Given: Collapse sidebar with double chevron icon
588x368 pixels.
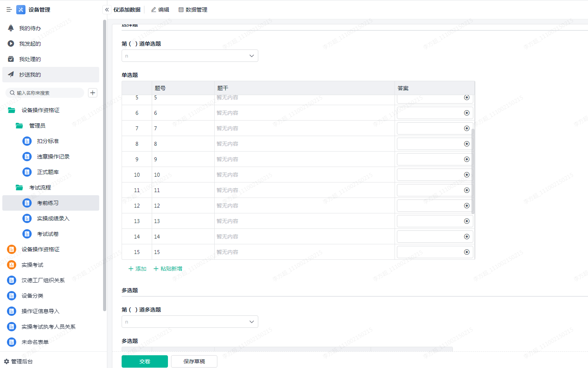Looking at the screenshot, I should [107, 10].
